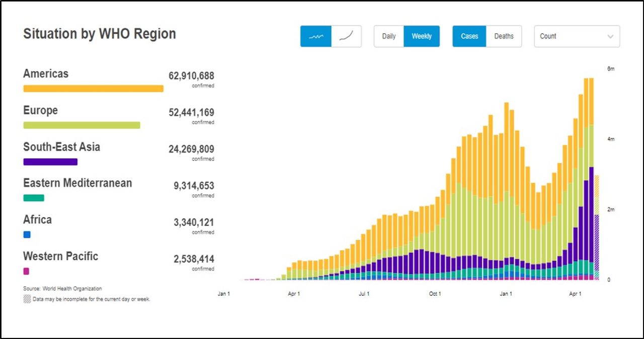Image resolution: width=644 pixels, height=339 pixels.
Task: Select the wavy line chart icon
Action: click(x=316, y=36)
